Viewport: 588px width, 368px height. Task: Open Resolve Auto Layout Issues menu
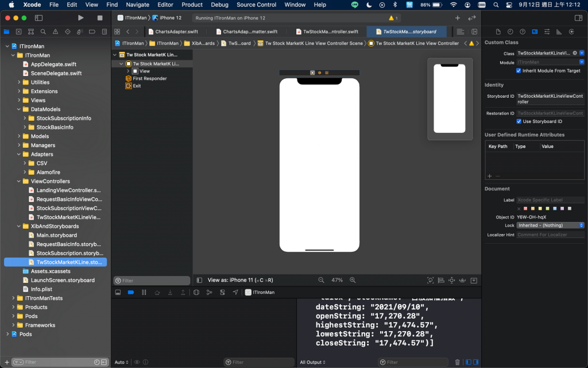pyautogui.click(x=463, y=280)
